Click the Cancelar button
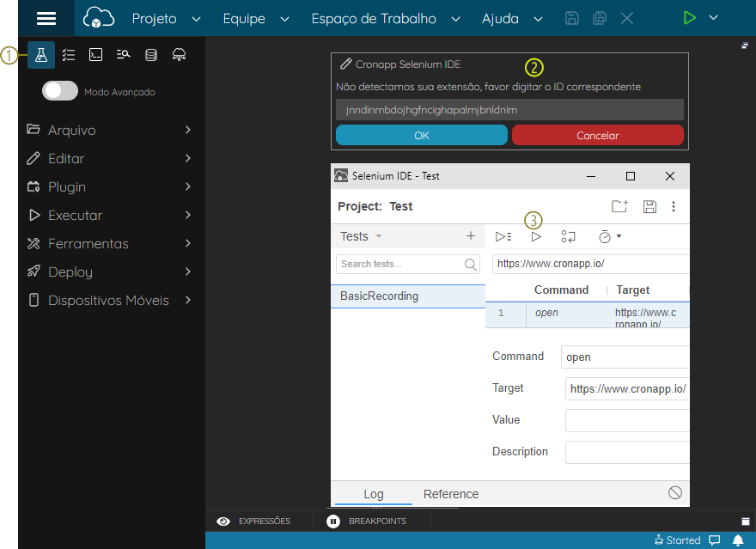 [597, 135]
